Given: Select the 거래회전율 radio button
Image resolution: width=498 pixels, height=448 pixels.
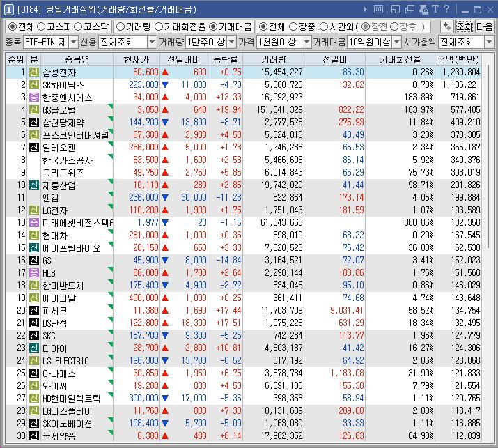Looking at the screenshot, I should coord(159,26).
